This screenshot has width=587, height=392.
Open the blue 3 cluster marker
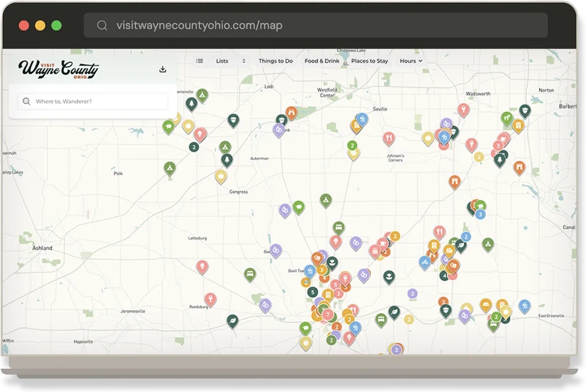(x=480, y=215)
